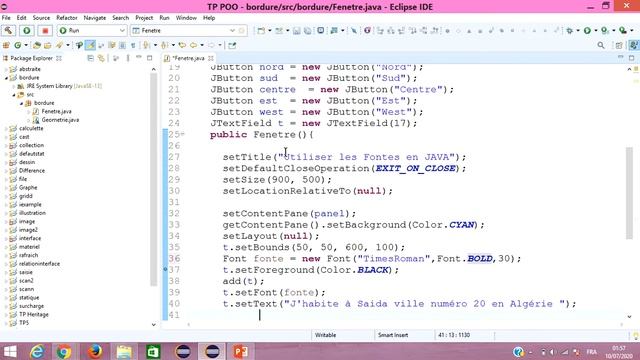Open the Debug dropdown arrow
Viewport: 640px width, 360px height.
pos(578,31)
